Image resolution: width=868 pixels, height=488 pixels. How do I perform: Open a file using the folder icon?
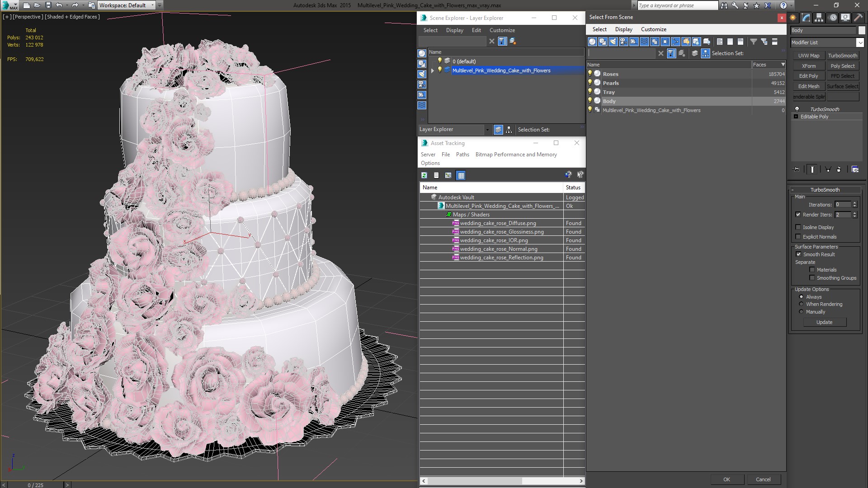pos(38,5)
